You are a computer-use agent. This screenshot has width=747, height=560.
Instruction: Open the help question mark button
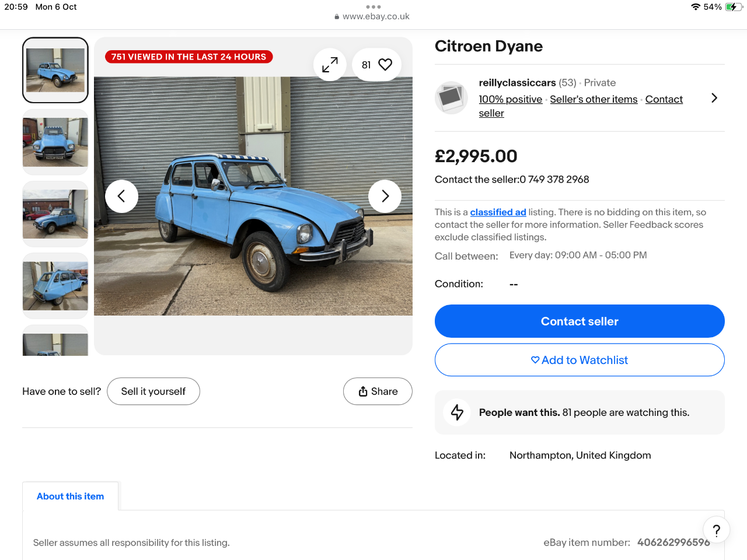tap(716, 530)
